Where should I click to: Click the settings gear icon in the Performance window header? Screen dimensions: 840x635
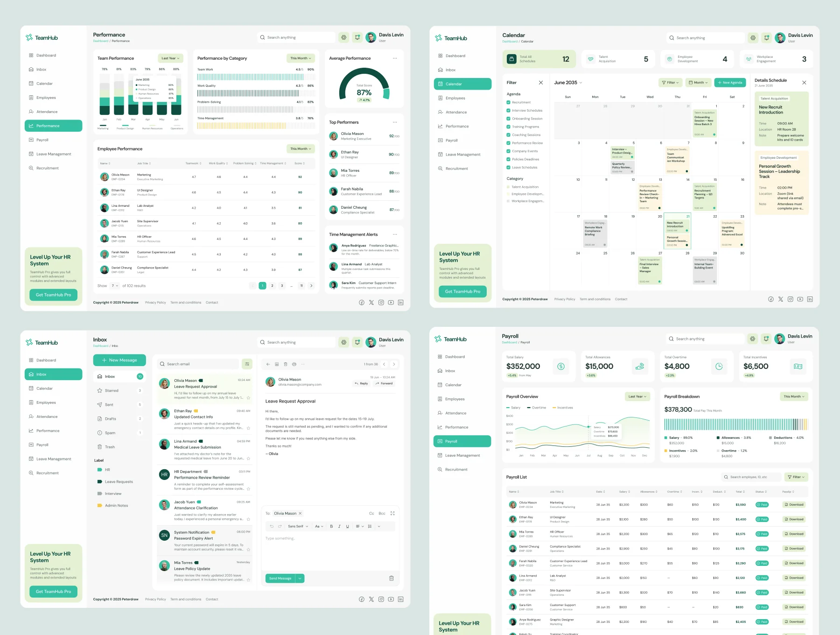(x=344, y=37)
